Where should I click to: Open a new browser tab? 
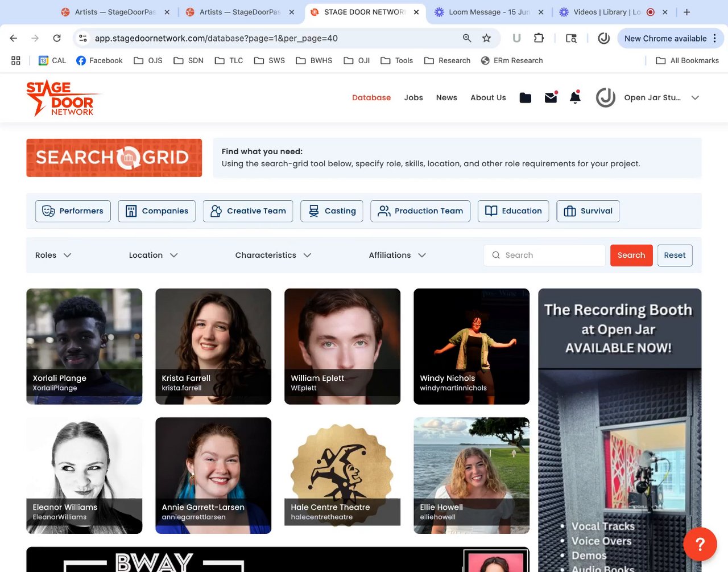687,12
